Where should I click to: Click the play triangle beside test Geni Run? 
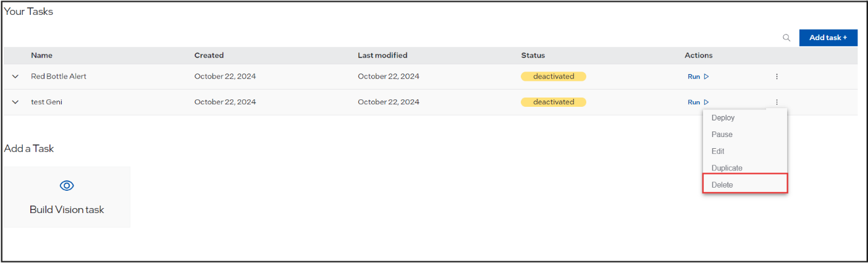(x=706, y=102)
